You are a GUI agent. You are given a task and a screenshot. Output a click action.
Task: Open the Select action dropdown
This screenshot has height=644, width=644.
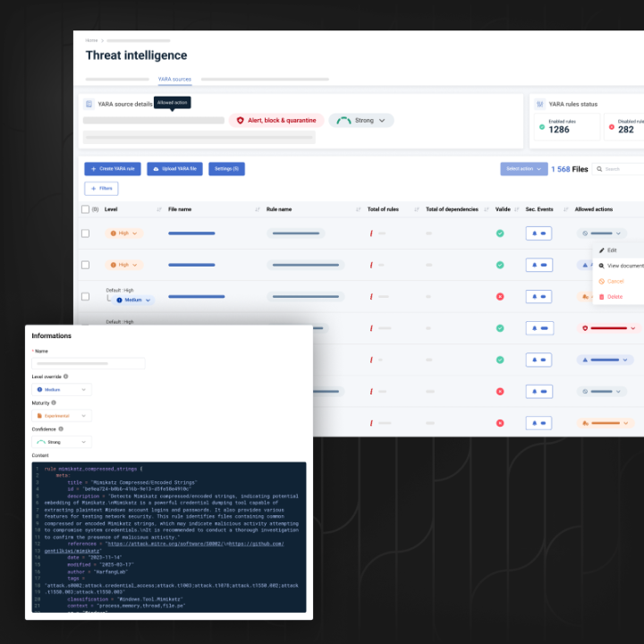point(523,169)
